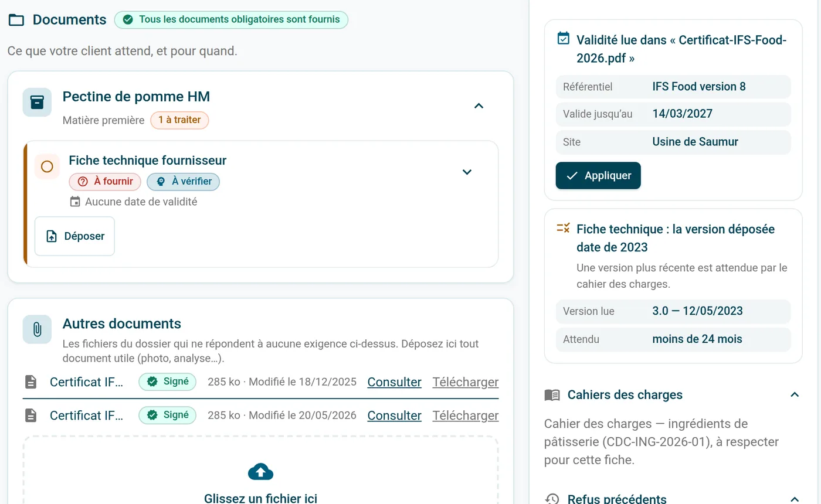Click the green check icon in the mandatory documents badge
The width and height of the screenshot is (821, 504).
click(x=128, y=19)
